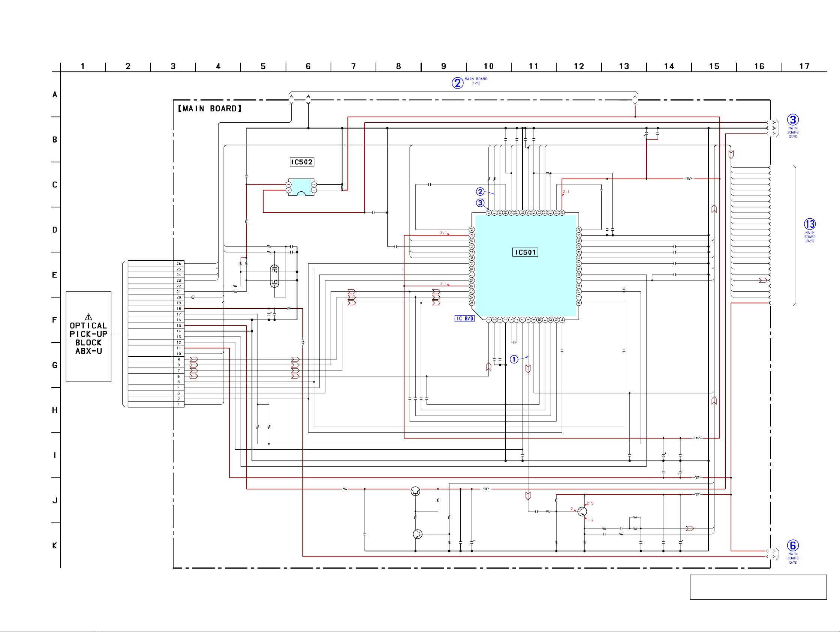Select the OPTICAL PICK-UP BLOCK ABX-U box
Viewport: 840px width, 632px height.
coord(88,337)
